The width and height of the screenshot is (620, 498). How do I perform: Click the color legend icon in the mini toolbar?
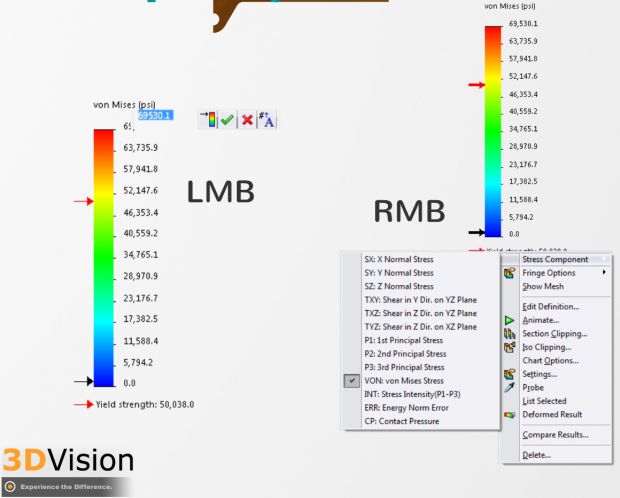pos(208,119)
